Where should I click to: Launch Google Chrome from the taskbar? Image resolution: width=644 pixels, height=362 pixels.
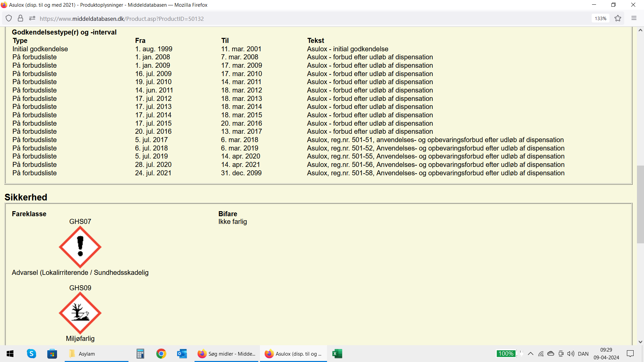click(x=161, y=354)
